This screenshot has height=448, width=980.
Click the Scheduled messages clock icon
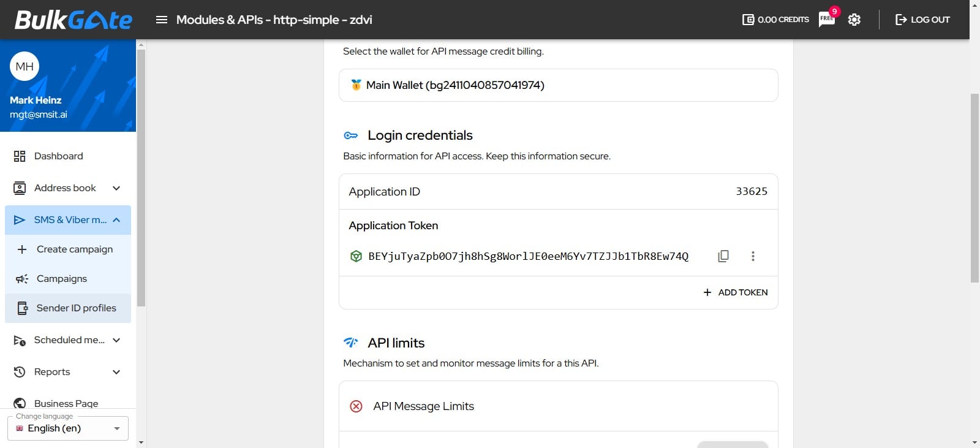click(20, 341)
